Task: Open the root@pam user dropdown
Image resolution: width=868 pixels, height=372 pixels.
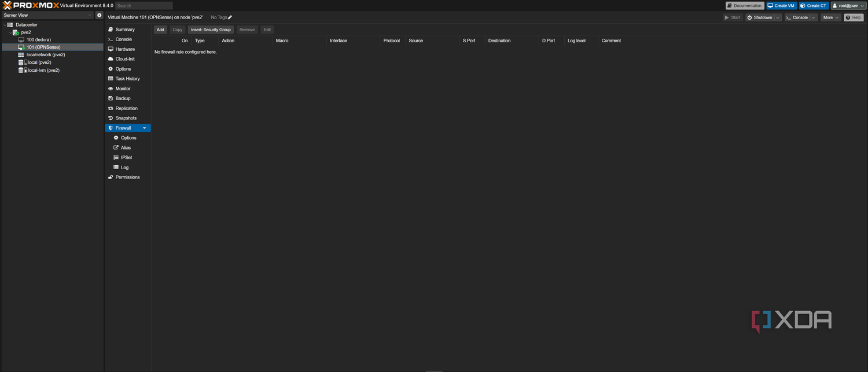Action: [x=848, y=6]
